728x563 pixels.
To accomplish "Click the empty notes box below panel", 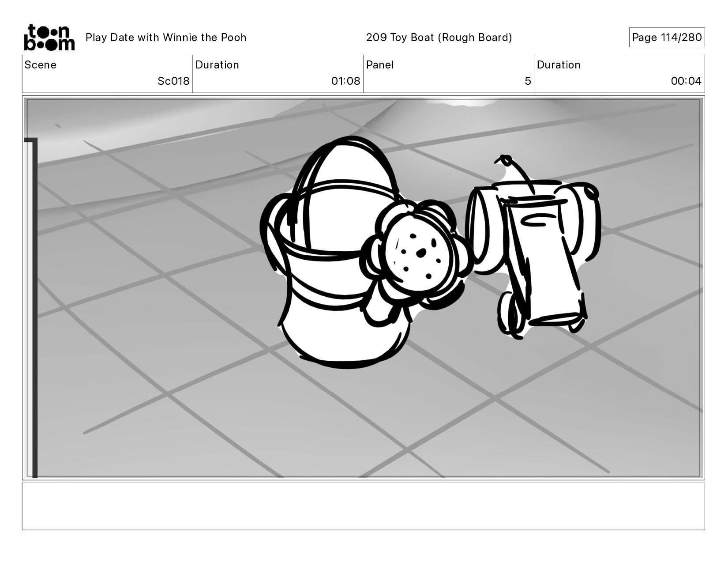I will point(363,506).
